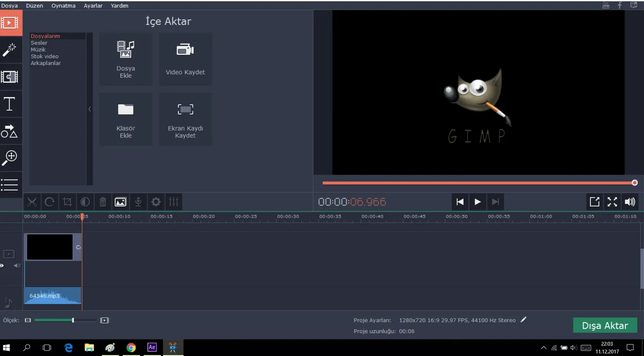Screen dimensions: 644x356
Task: Select Stok video in the import list
Action: pos(45,56)
